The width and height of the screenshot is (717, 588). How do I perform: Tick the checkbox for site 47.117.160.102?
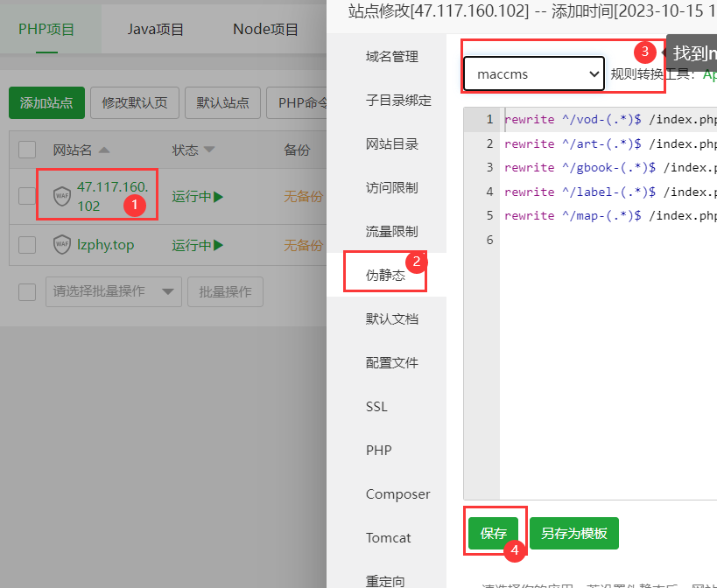coord(27,196)
